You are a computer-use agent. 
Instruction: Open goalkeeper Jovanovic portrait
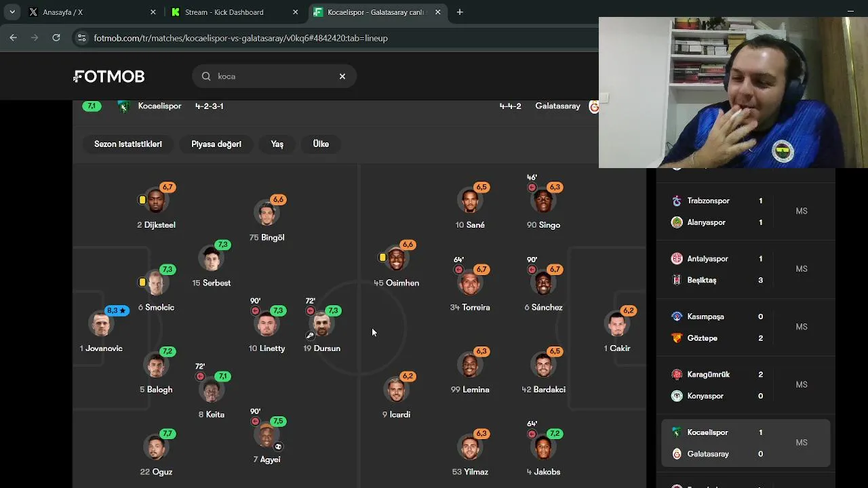100,325
